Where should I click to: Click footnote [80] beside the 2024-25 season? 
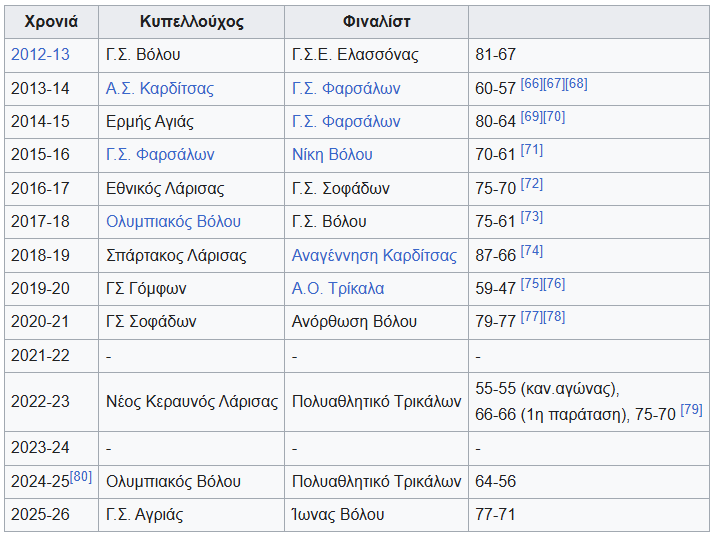(x=81, y=477)
